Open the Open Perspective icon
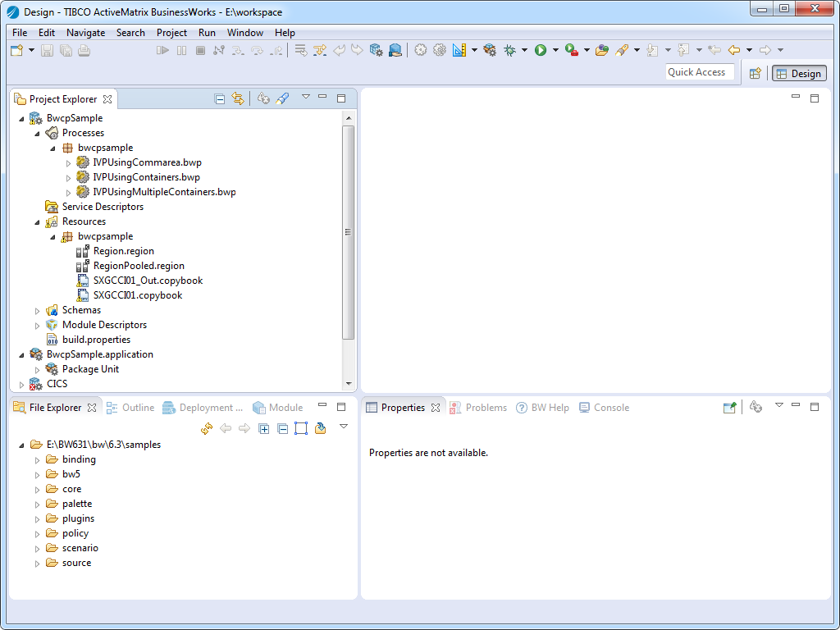 (756, 73)
